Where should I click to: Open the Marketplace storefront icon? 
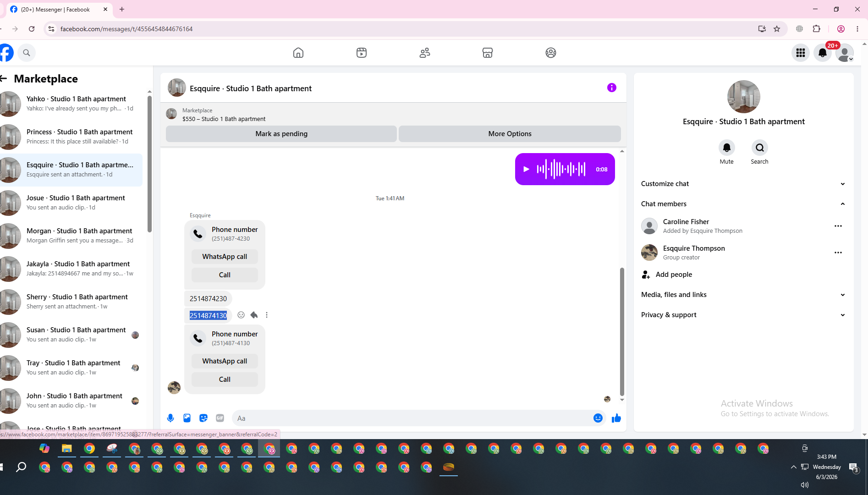[x=488, y=53]
